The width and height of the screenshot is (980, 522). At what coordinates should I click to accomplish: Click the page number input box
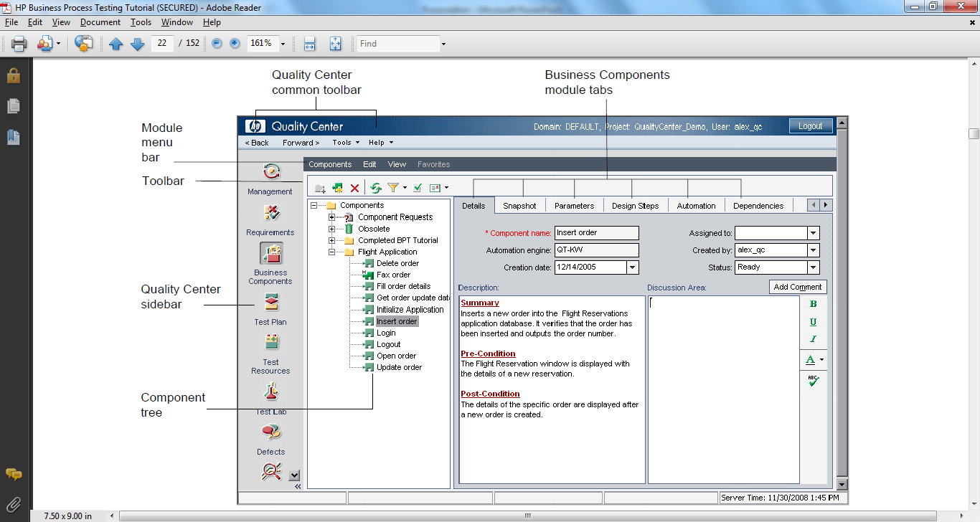click(162, 44)
